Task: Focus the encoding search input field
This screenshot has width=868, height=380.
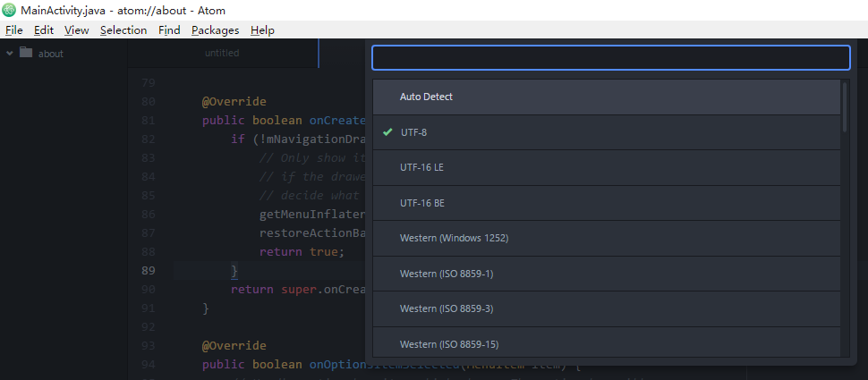Action: point(610,58)
